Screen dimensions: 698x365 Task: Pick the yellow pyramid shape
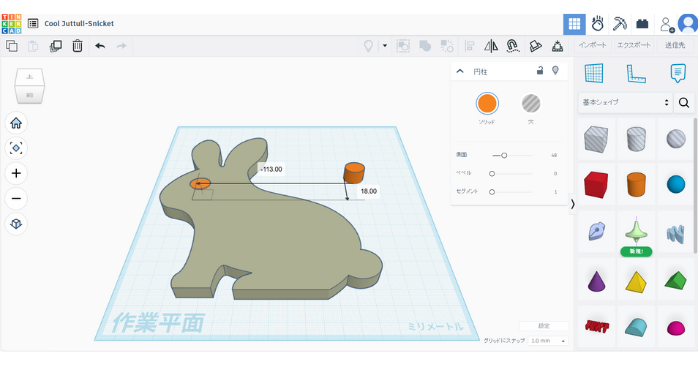pos(636,282)
